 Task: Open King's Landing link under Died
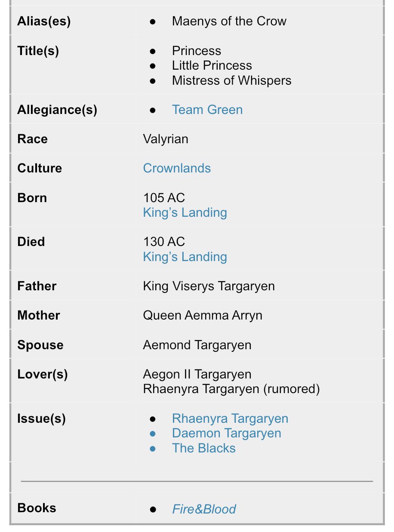185,257
